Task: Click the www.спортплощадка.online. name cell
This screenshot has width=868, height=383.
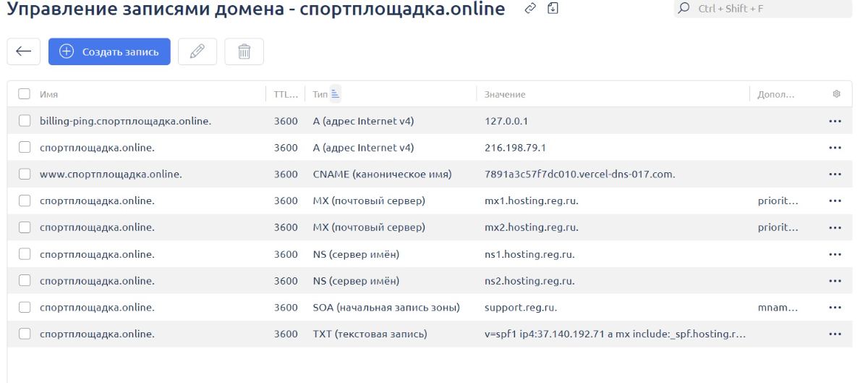Action: click(x=111, y=174)
